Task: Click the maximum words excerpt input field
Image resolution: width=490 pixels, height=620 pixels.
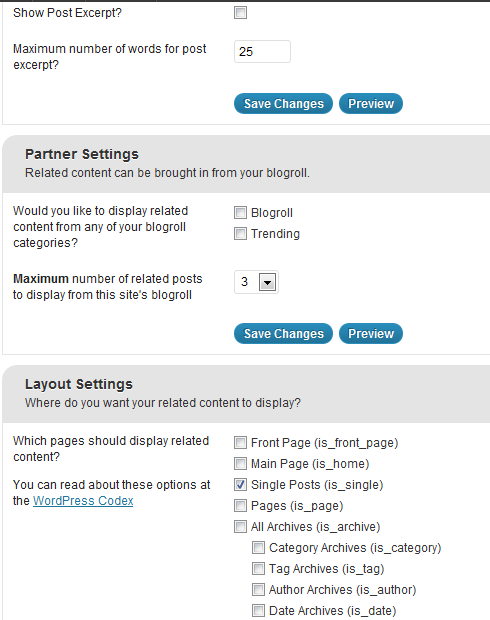Action: coord(262,51)
